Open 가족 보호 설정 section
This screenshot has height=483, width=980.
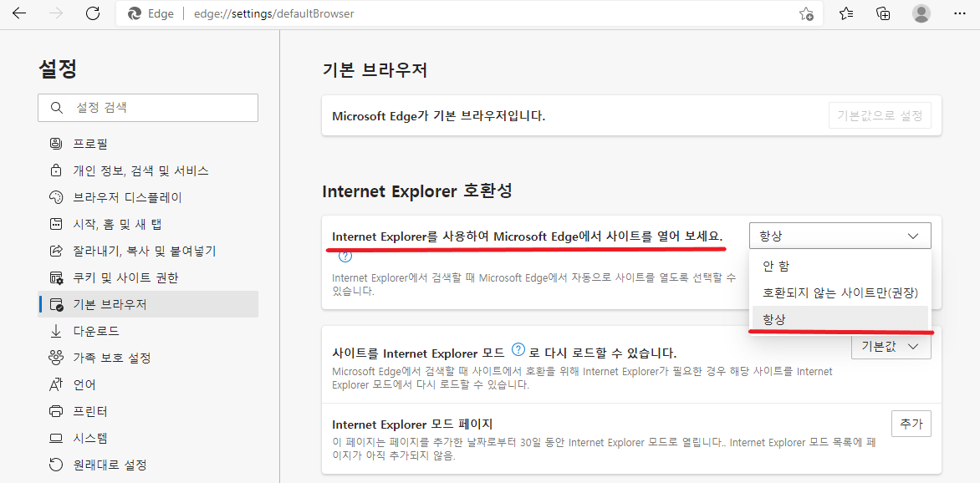click(148, 358)
